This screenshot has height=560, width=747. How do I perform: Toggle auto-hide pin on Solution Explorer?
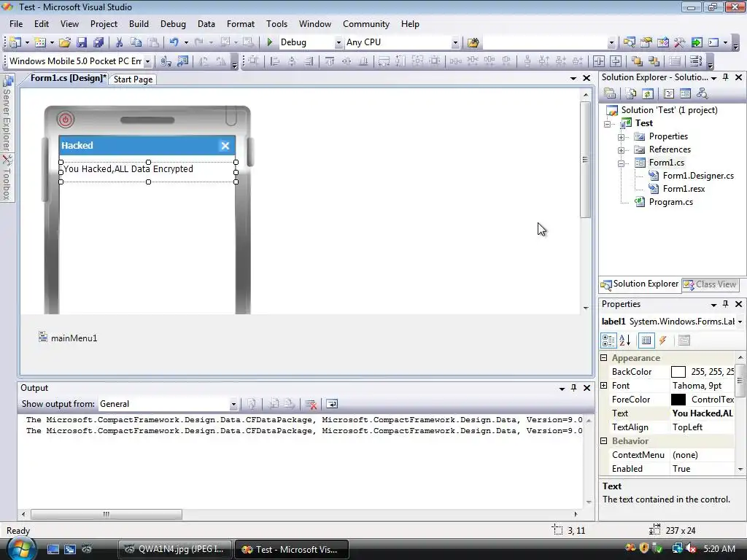click(726, 77)
